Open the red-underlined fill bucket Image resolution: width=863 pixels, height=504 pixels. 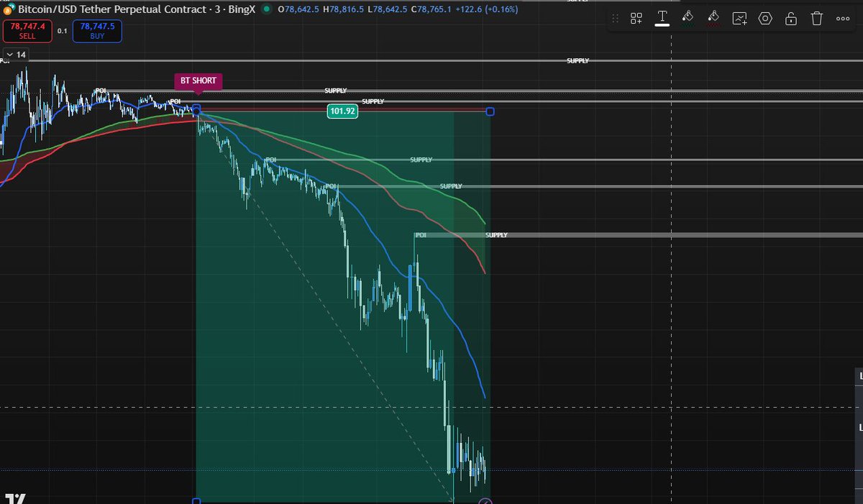pos(713,18)
